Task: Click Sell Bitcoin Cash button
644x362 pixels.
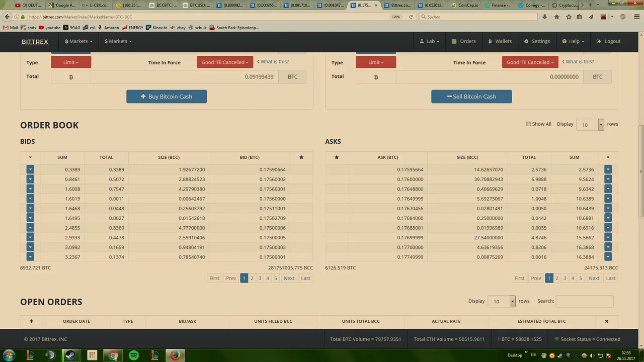Action: click(471, 97)
